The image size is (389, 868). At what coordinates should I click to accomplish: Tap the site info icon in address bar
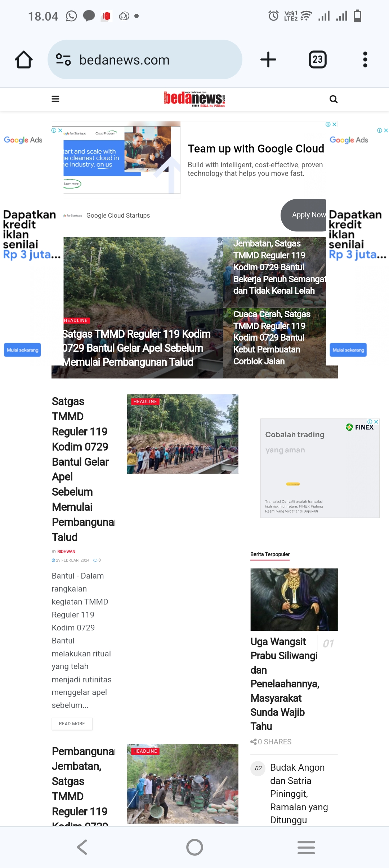[x=63, y=59]
